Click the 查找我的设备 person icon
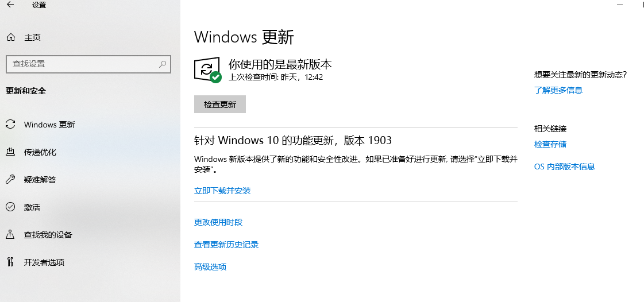This screenshot has width=644, height=302. click(10, 234)
